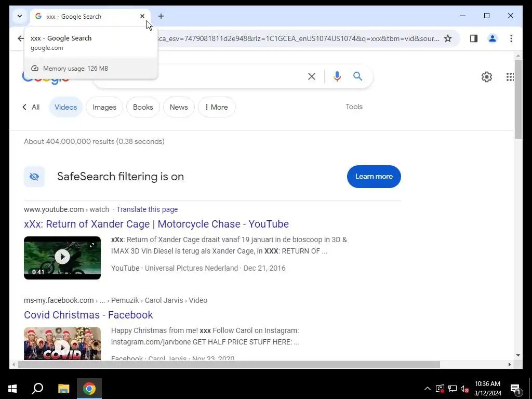Expand the More filters dropdown

click(x=217, y=107)
